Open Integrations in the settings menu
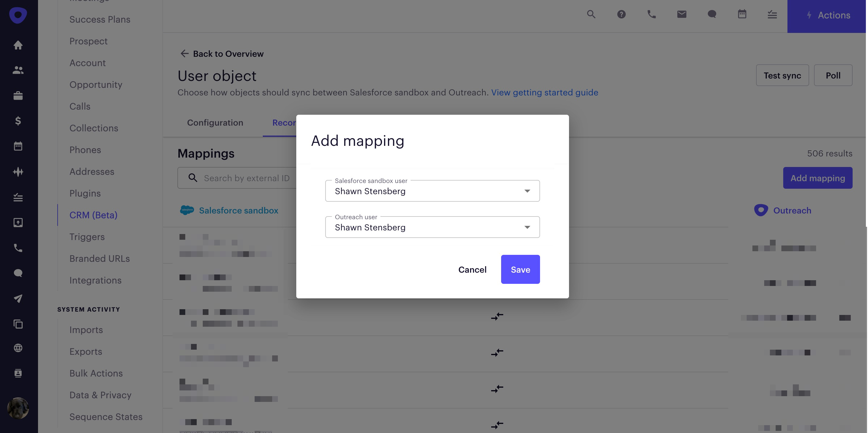Viewport: 868px width, 433px height. click(95, 280)
